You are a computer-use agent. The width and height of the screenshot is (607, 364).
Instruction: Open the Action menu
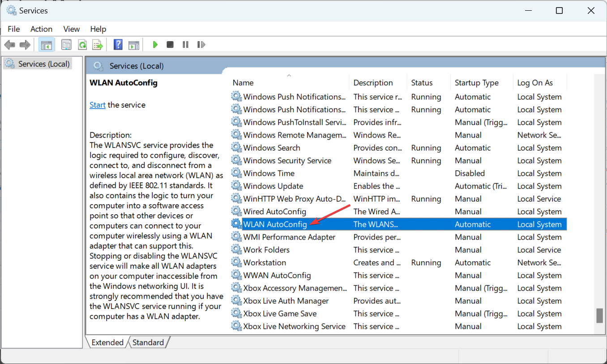click(41, 29)
